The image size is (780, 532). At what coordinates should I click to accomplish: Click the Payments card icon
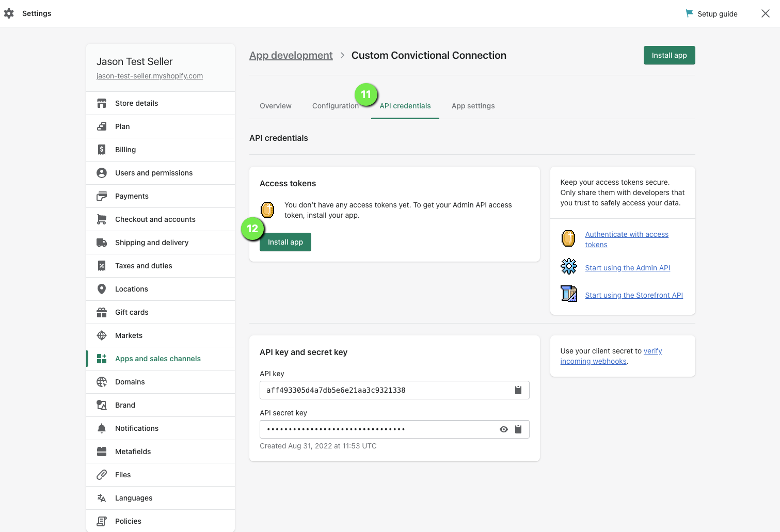102,196
